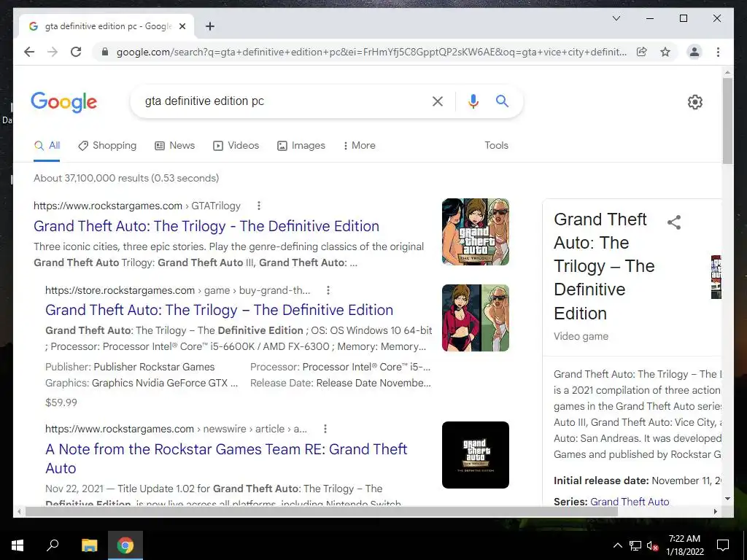This screenshot has height=560, width=747.
Task: Bookmark this page with the star icon
Action: pos(665,52)
